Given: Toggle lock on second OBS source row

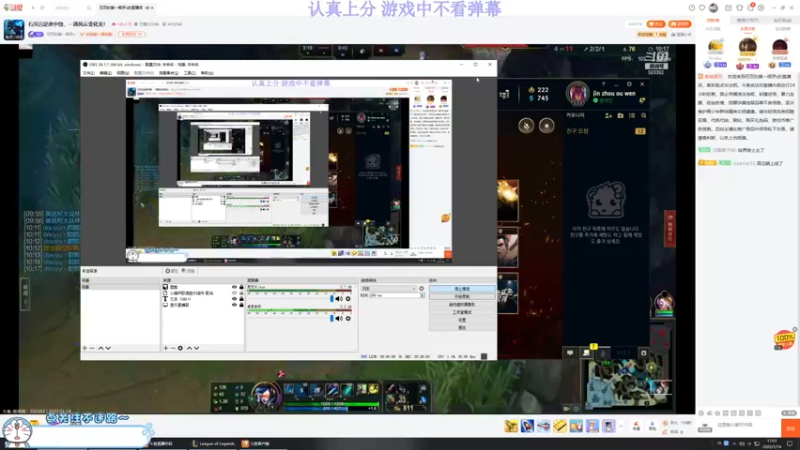Looking at the screenshot, I should tap(241, 293).
